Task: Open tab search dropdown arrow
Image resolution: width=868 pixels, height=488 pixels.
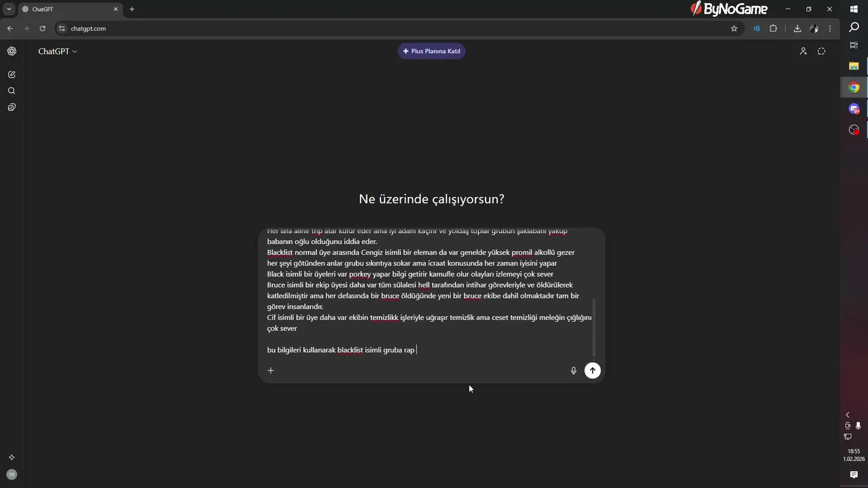Action: pyautogui.click(x=9, y=9)
